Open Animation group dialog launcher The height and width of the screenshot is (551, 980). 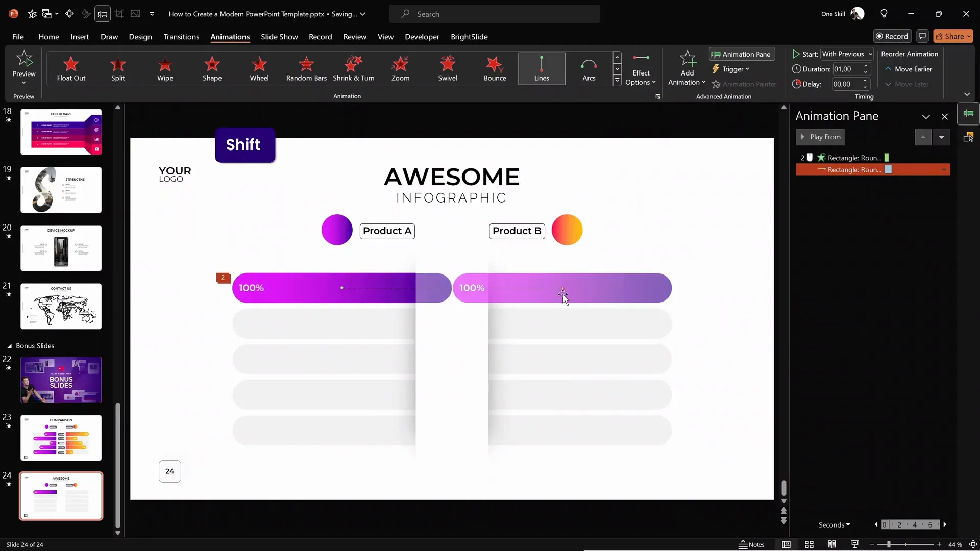[x=658, y=96]
